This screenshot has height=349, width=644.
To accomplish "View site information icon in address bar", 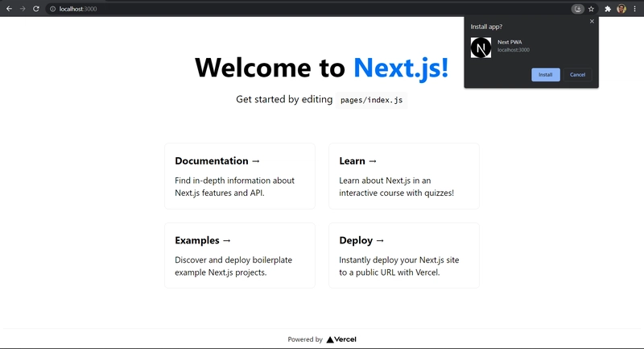I will point(52,9).
